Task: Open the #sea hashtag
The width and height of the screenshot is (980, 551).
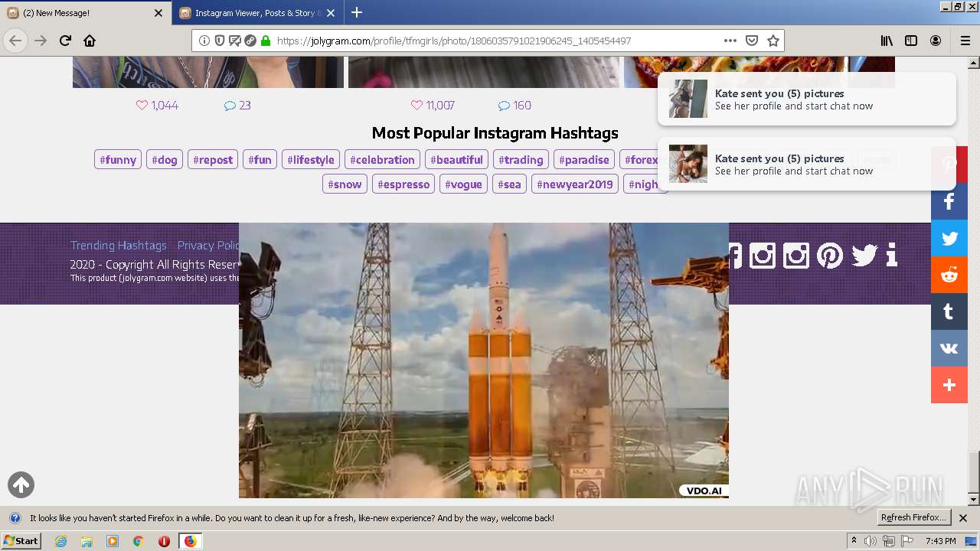Action: 509,184
